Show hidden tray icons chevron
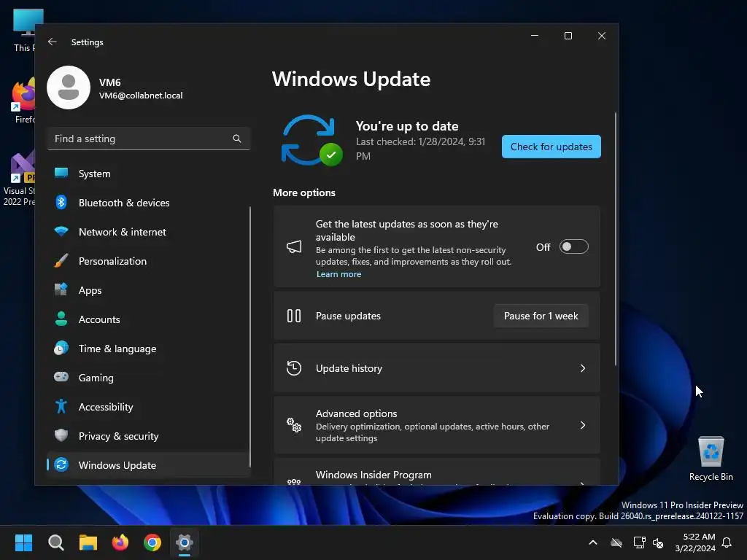747x560 pixels. (593, 542)
